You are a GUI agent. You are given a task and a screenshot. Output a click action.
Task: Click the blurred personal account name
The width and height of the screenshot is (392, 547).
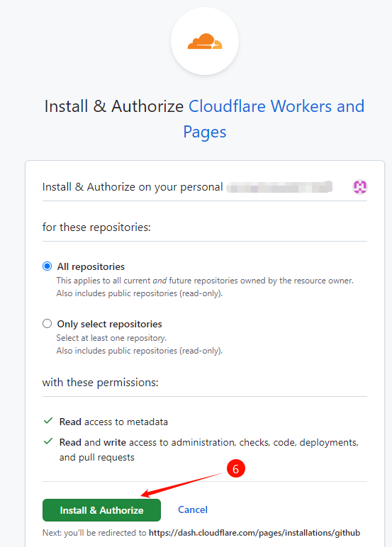tap(279, 187)
